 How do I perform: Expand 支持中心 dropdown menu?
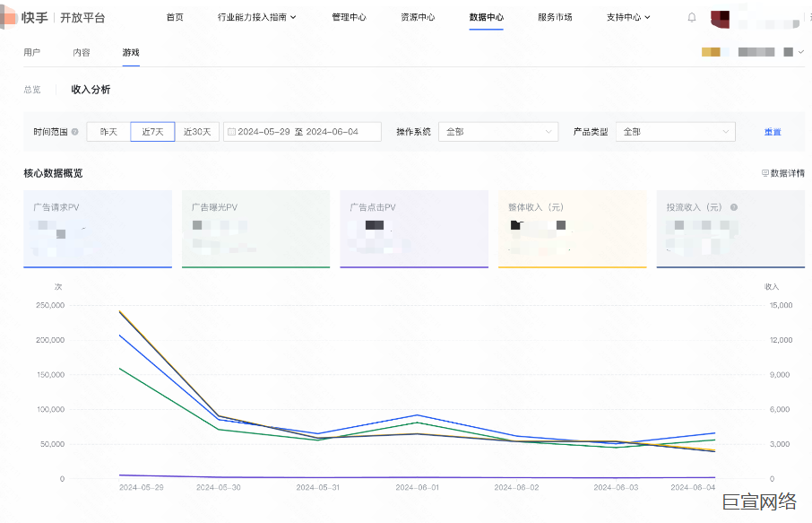(x=628, y=17)
